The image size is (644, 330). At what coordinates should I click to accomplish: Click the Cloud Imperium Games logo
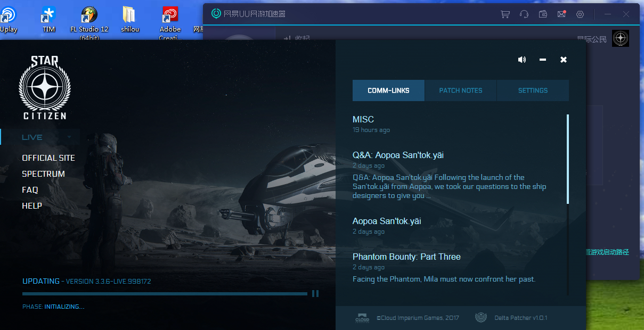[x=362, y=318]
